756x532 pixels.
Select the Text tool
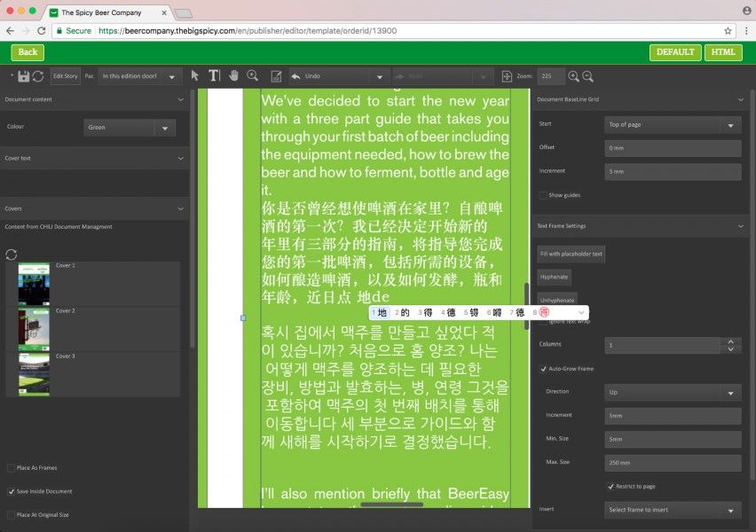click(214, 75)
